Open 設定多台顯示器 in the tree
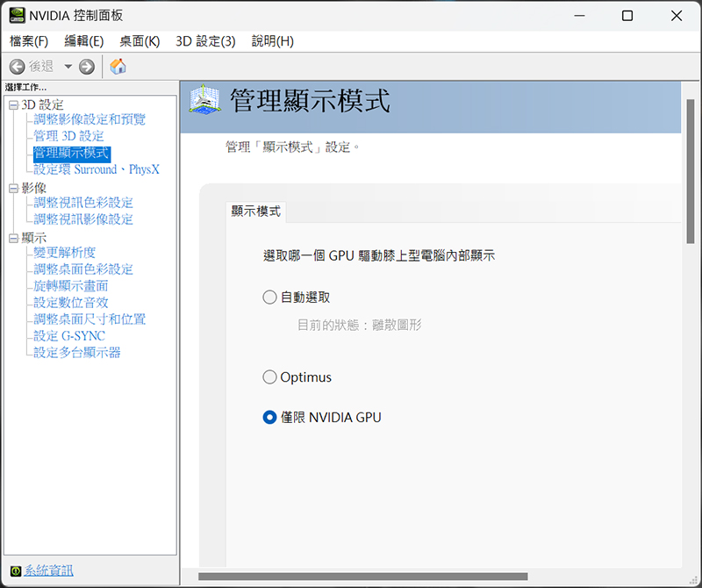 pyautogui.click(x=77, y=353)
